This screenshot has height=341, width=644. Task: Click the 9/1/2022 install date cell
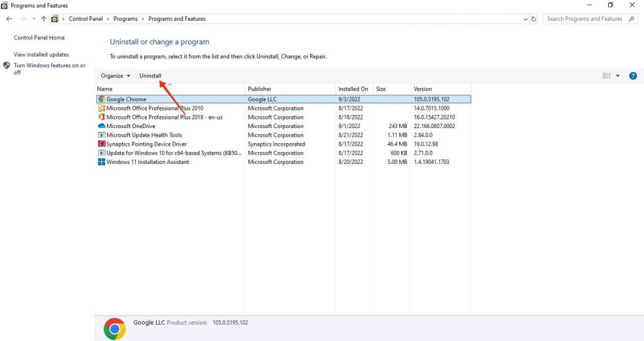[x=349, y=126]
